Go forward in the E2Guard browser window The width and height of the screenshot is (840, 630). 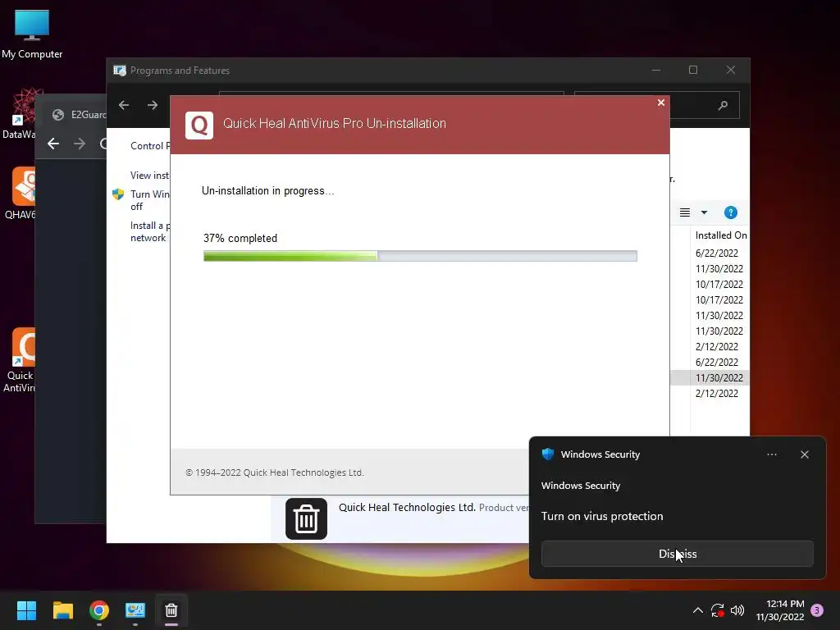point(80,144)
